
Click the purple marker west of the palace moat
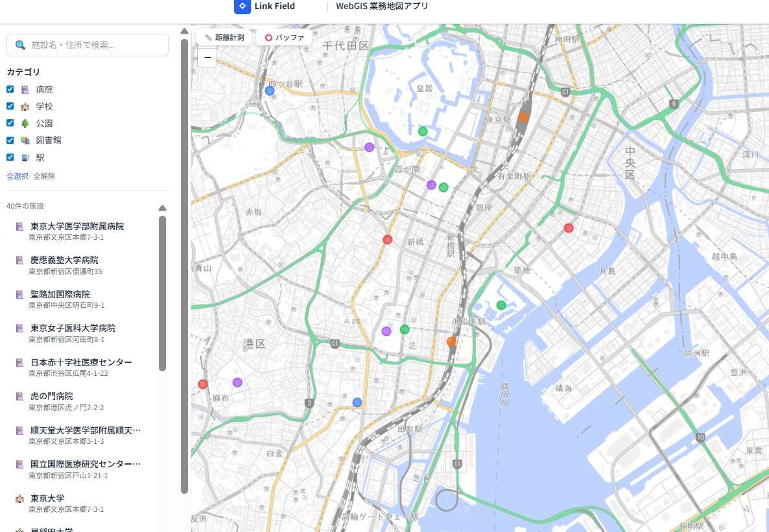tap(370, 147)
